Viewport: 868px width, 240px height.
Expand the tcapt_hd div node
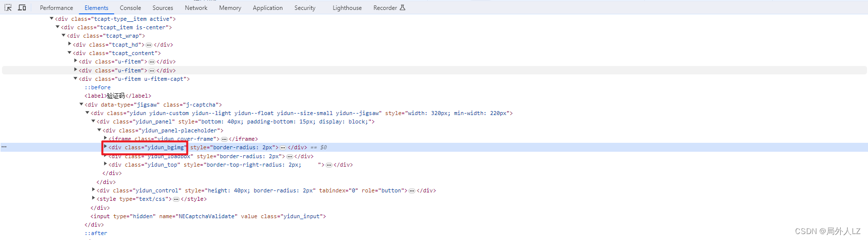pos(69,44)
